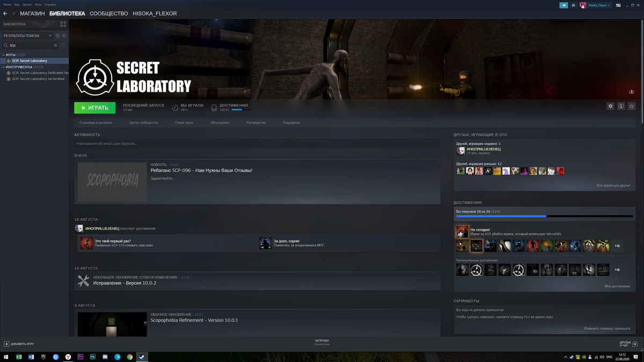Open Excel from the taskbar

(x=19, y=357)
